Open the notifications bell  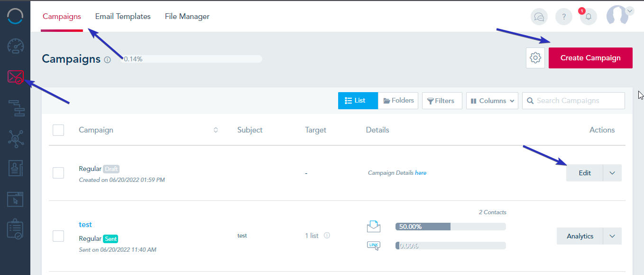pyautogui.click(x=588, y=17)
